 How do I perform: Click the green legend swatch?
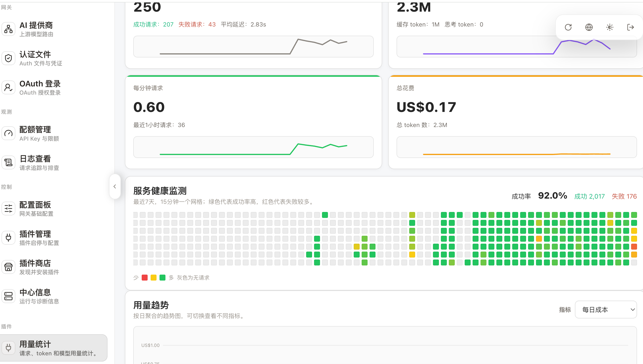162,278
